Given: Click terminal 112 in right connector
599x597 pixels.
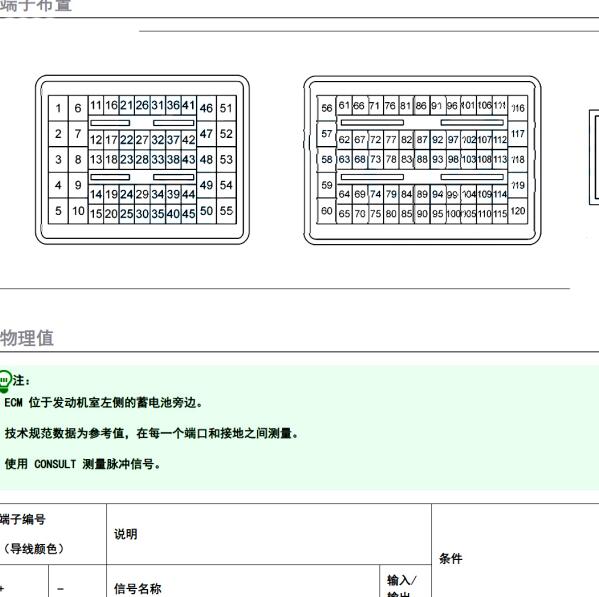Looking at the screenshot, I should click(500, 140).
